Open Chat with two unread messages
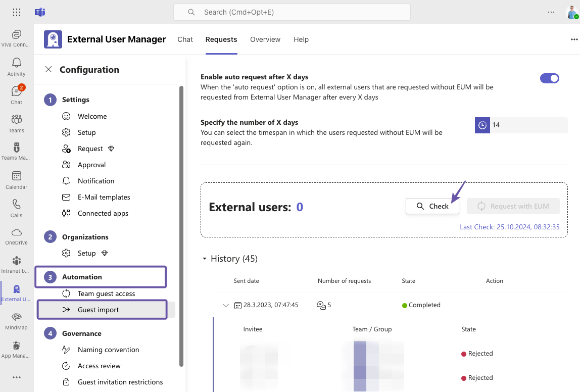This screenshot has width=580, height=392. click(x=16, y=94)
